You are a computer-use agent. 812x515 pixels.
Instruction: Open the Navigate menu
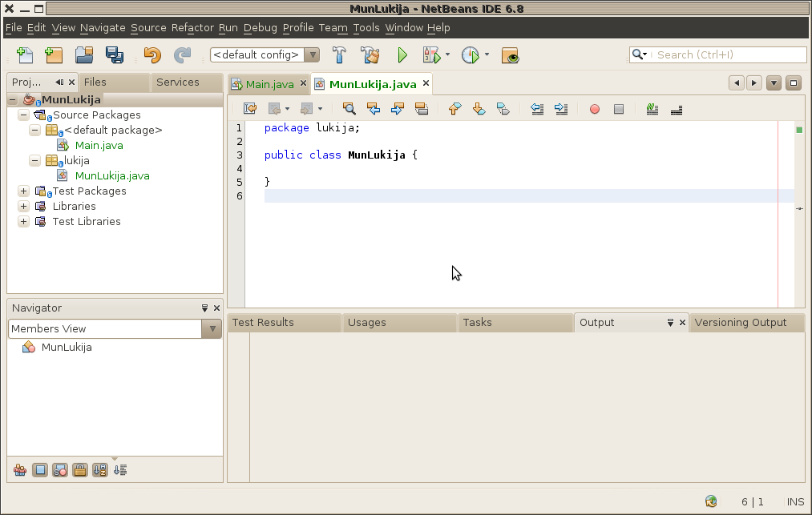point(103,28)
